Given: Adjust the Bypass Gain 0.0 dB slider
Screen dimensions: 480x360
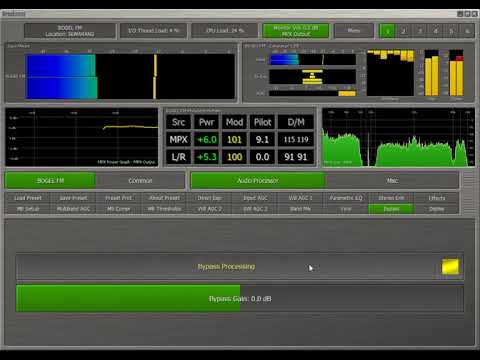Looking at the screenshot, I should (240, 298).
